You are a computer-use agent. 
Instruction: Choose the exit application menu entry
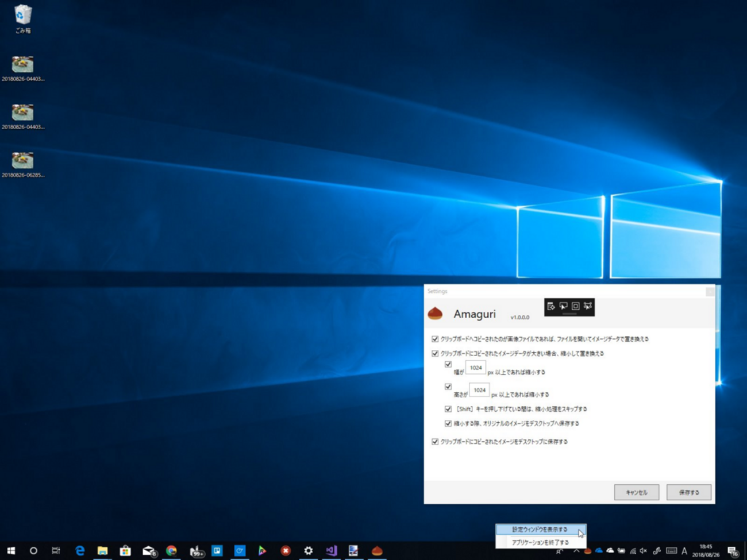pos(541,542)
